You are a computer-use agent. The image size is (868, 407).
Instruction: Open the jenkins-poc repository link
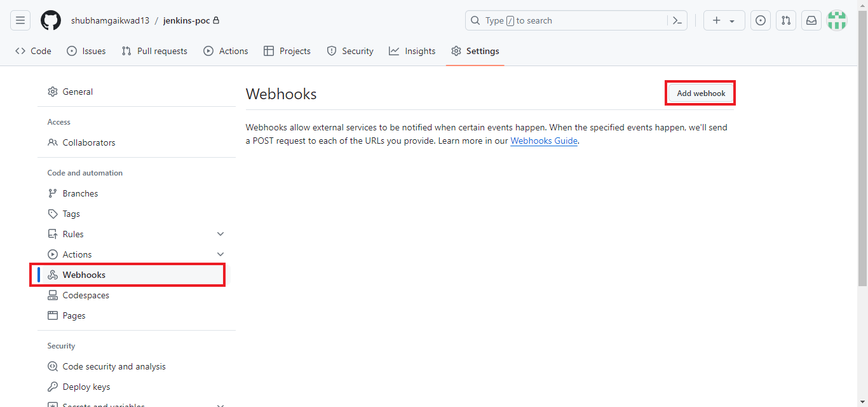click(186, 20)
